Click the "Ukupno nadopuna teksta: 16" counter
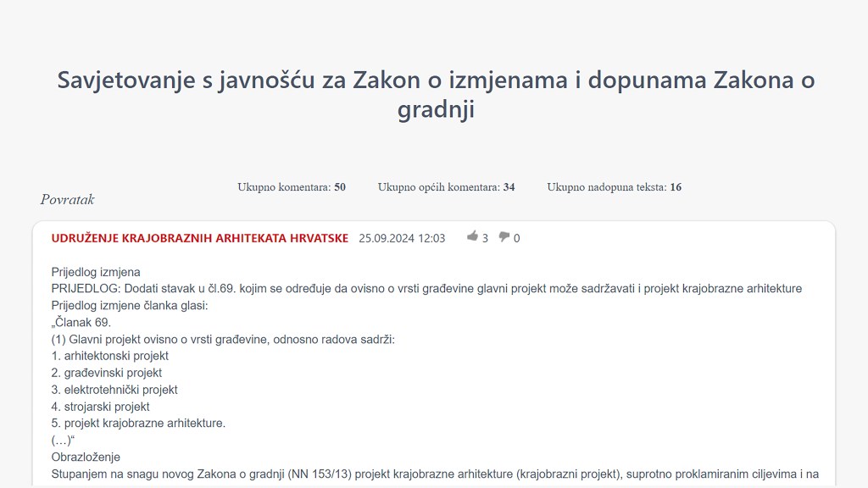Image resolution: width=868 pixels, height=488 pixels. point(614,186)
